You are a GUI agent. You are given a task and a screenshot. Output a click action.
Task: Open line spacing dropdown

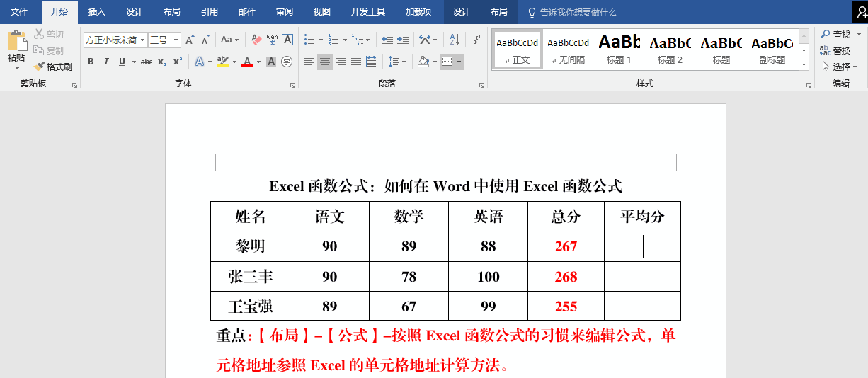397,62
